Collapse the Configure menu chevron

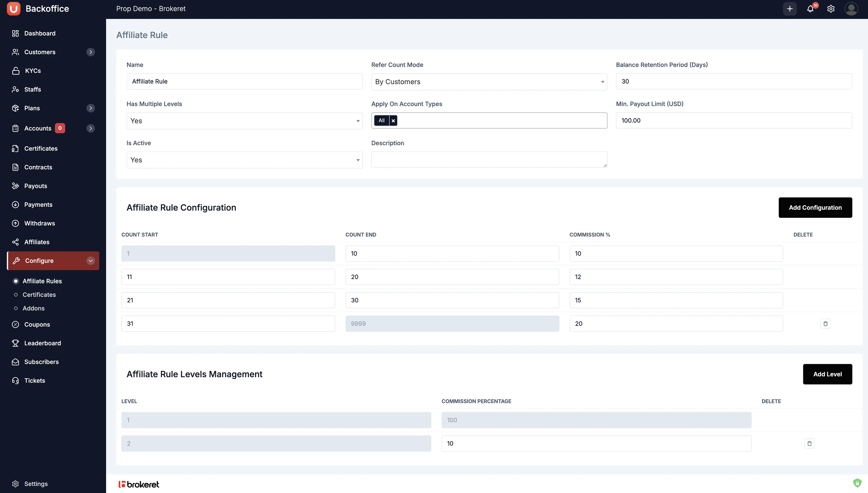pos(90,261)
